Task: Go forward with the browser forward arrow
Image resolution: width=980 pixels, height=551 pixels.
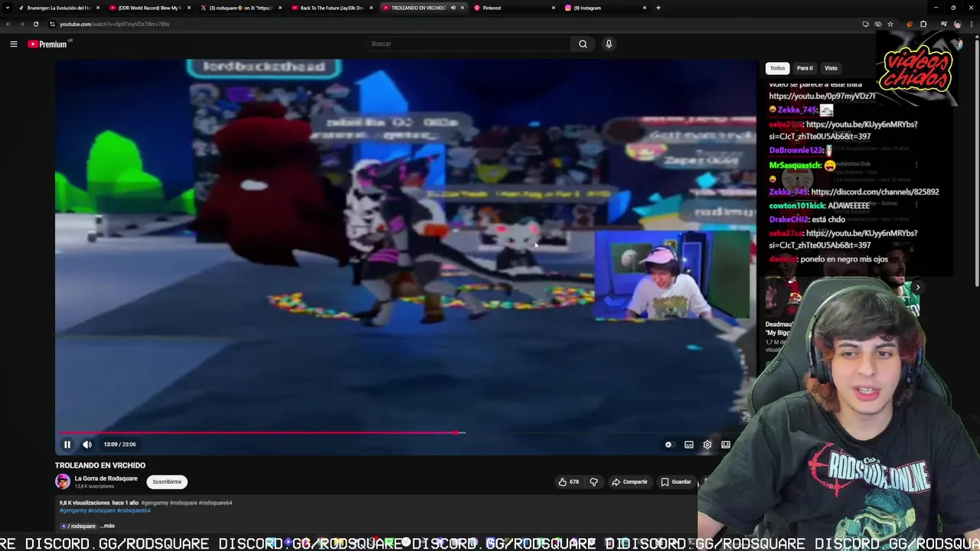Action: 22,24
